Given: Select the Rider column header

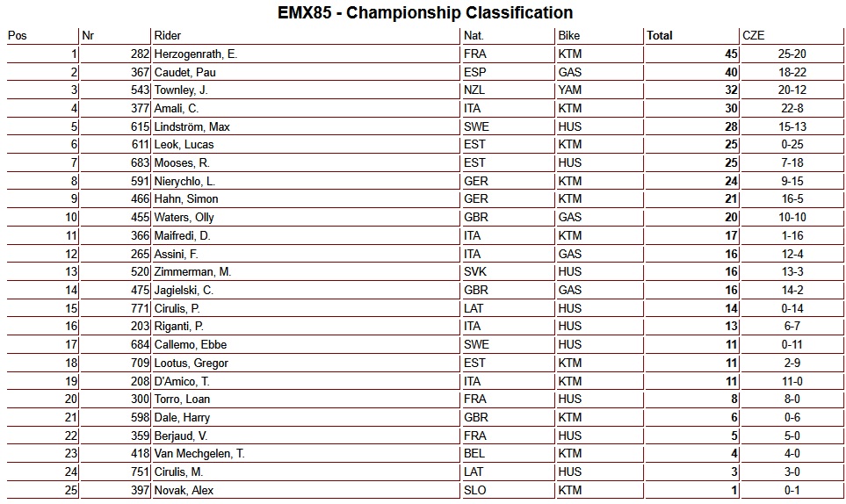Looking at the screenshot, I should pos(167,36).
